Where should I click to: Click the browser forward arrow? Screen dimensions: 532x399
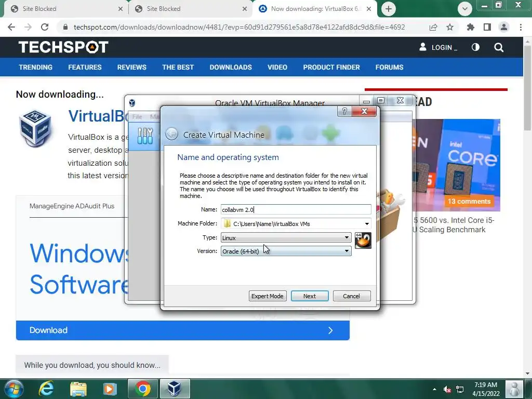28,27
